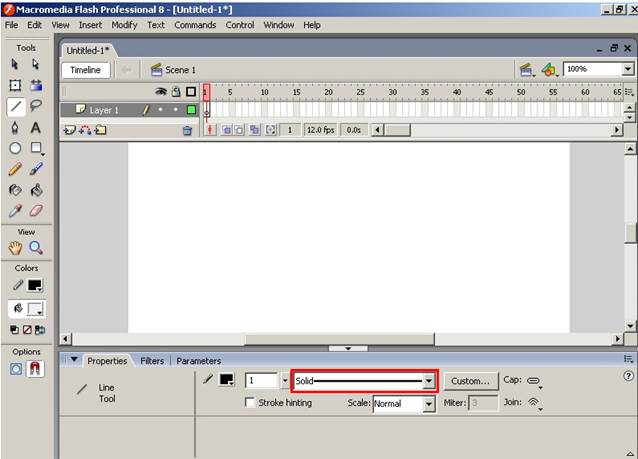Select the Free Transform tool

pos(15,85)
